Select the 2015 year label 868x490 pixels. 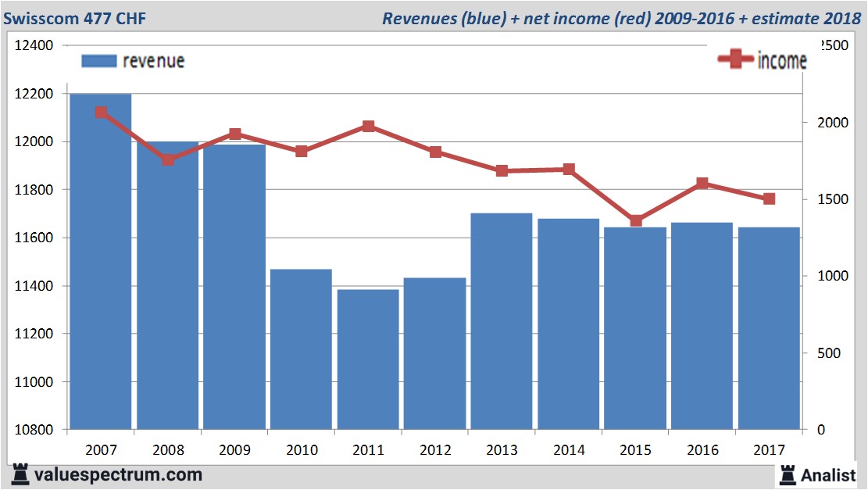tap(635, 450)
